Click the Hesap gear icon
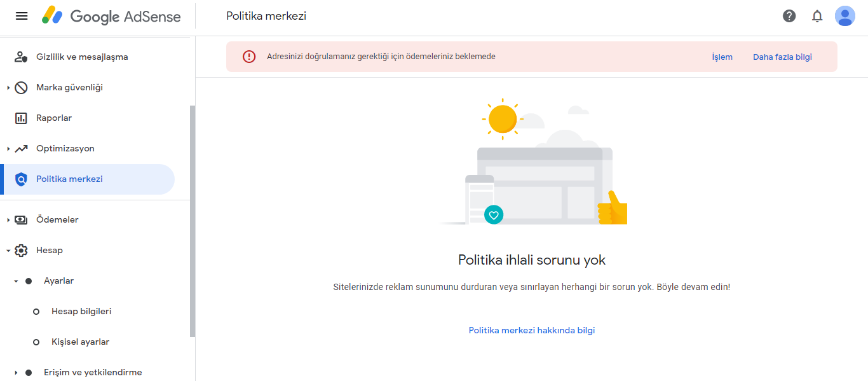 tap(21, 251)
